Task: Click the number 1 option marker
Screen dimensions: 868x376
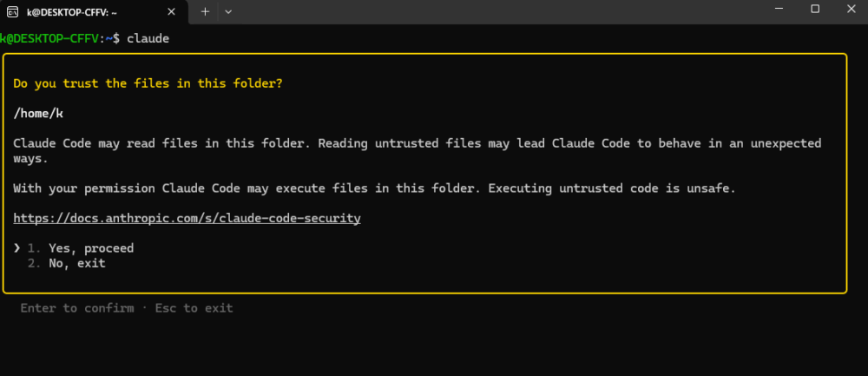Action: pos(35,248)
